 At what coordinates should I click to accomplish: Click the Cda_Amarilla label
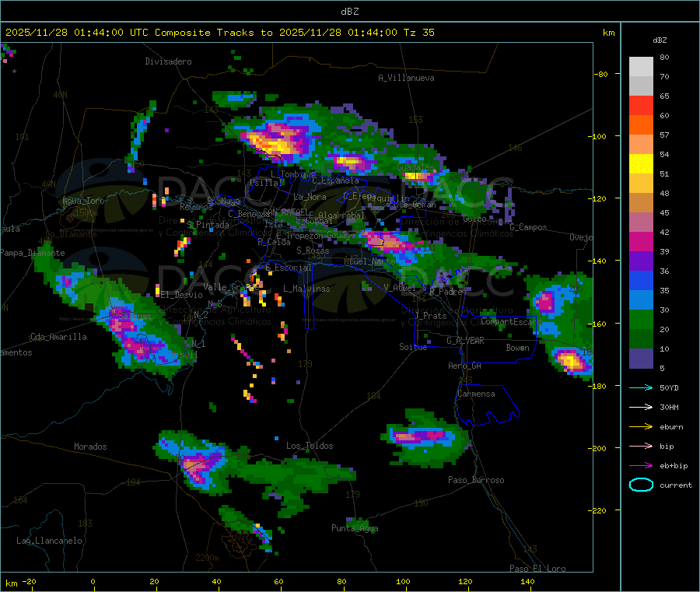58,337
